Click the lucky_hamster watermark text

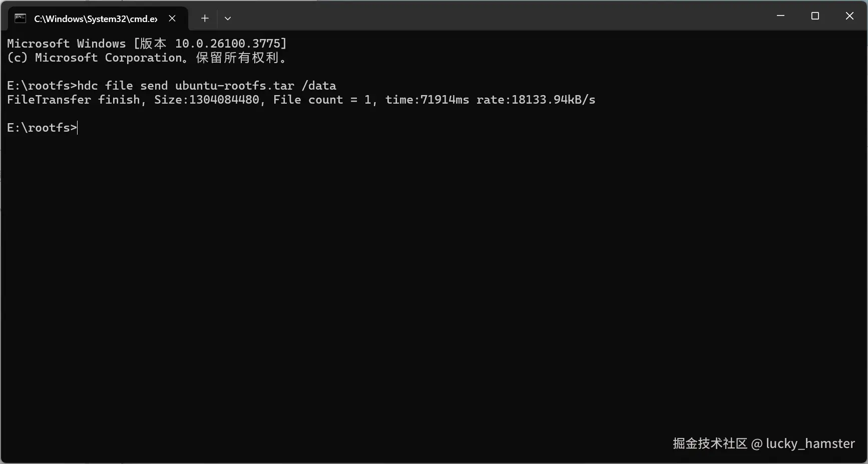810,443
